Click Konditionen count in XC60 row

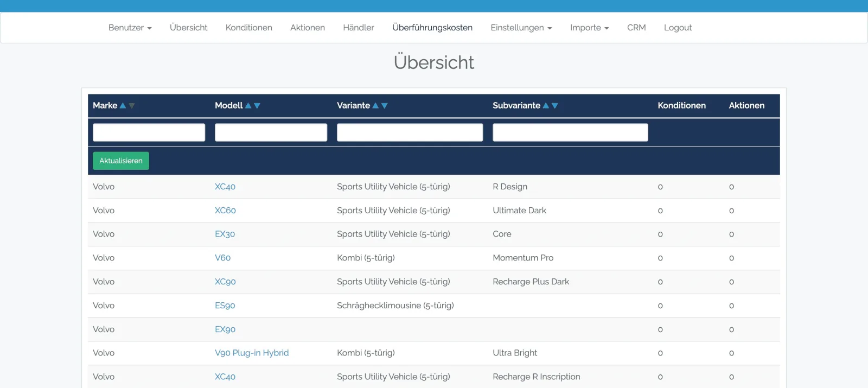point(660,211)
